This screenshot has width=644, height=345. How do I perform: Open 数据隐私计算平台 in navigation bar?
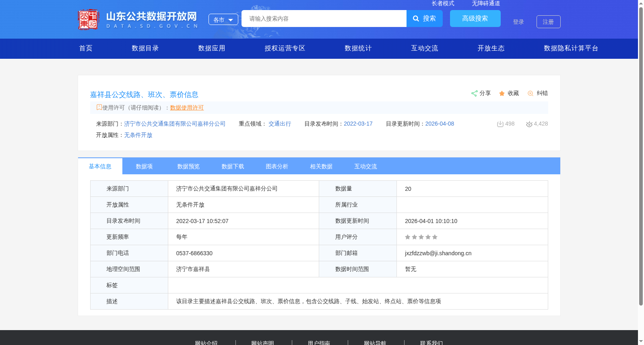coord(571,48)
